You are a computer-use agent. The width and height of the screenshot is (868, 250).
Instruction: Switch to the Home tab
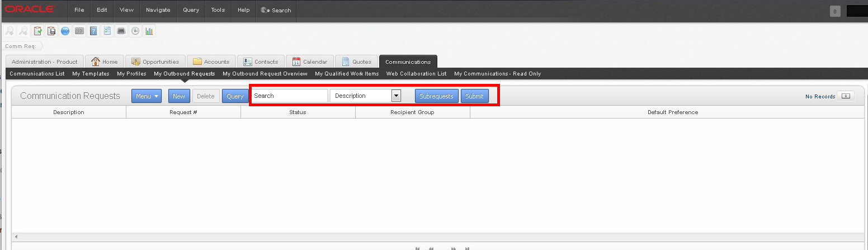105,62
